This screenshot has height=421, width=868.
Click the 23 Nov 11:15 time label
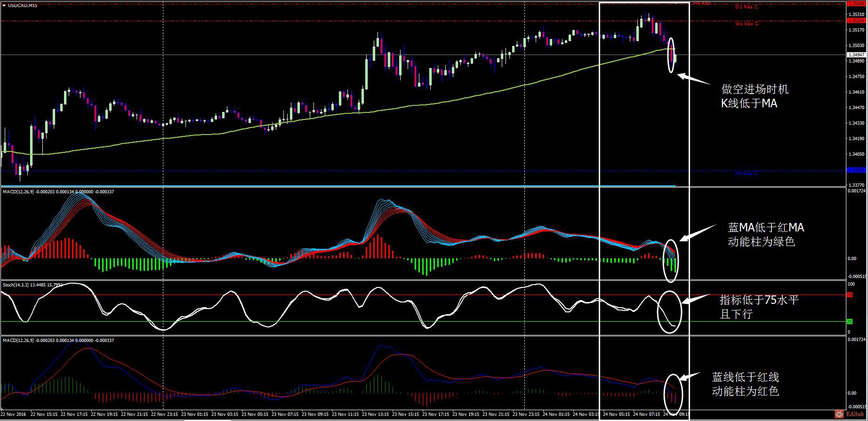pyautogui.click(x=346, y=414)
